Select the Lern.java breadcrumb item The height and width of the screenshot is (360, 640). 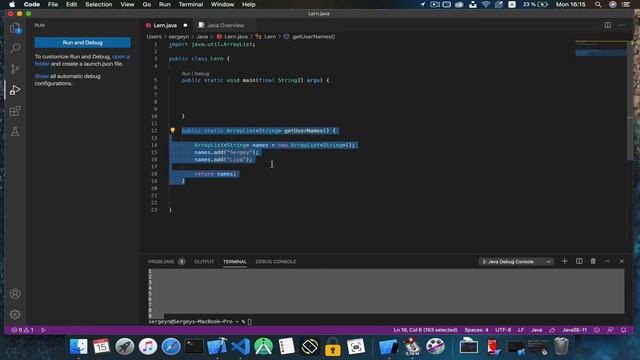point(236,37)
